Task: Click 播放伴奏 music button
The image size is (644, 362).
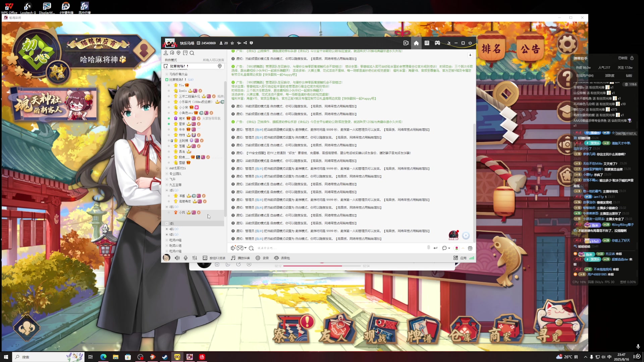Action: (x=240, y=258)
